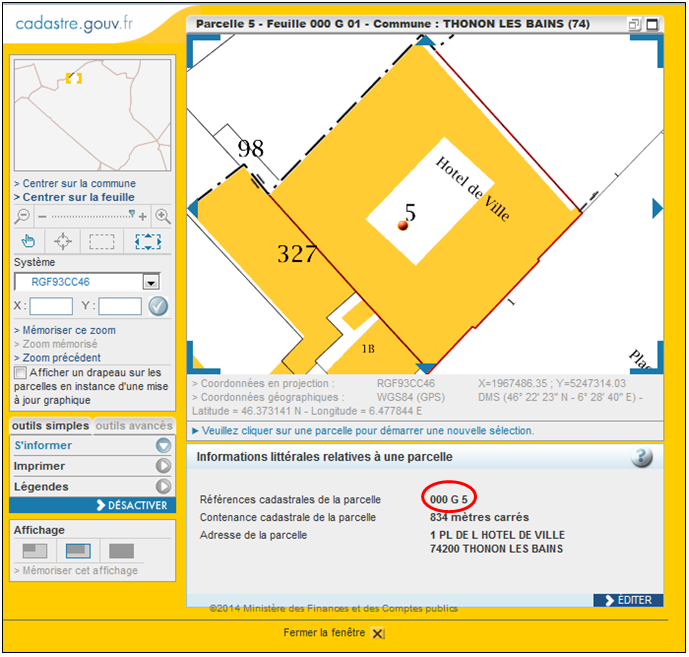Click the ÉDITER button

627,600
